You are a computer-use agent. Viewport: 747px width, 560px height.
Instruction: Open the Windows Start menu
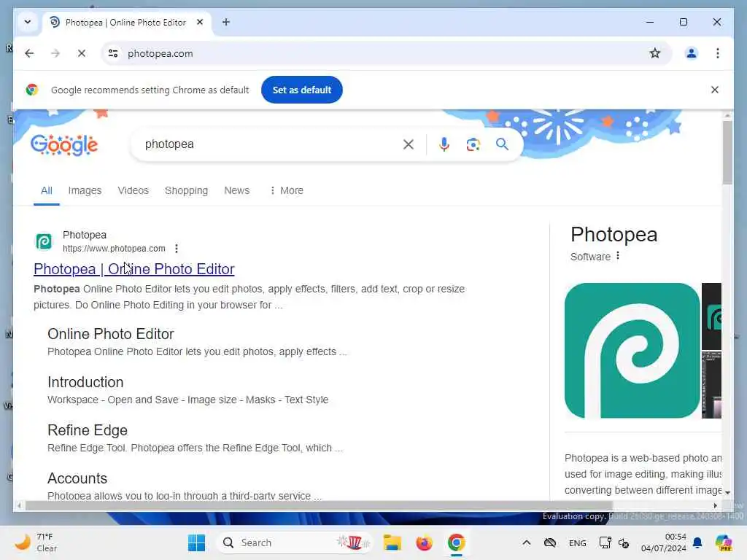pyautogui.click(x=196, y=542)
